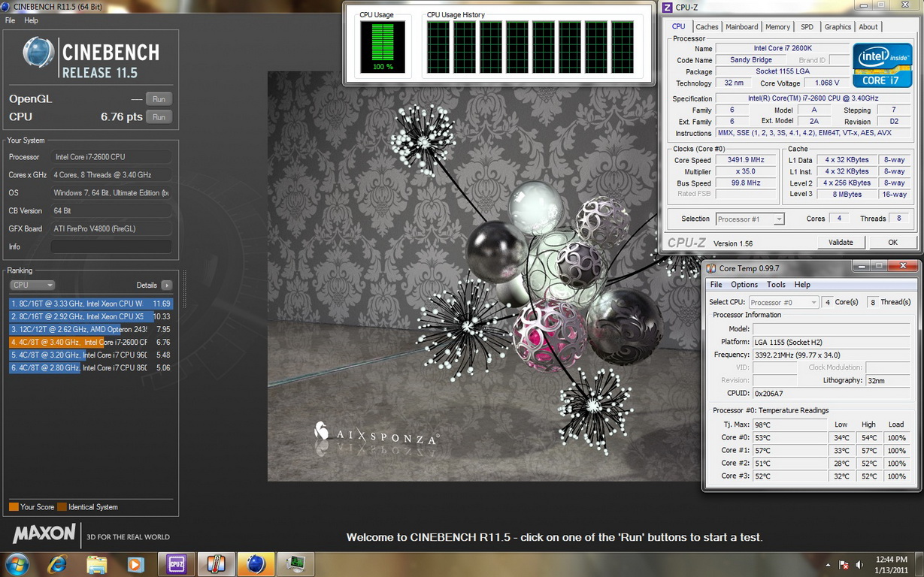This screenshot has height=577, width=924.
Task: Maximize the Core Temp window
Action: 880,266
